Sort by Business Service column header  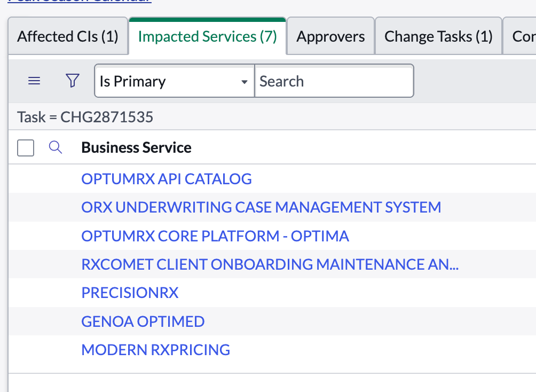136,148
